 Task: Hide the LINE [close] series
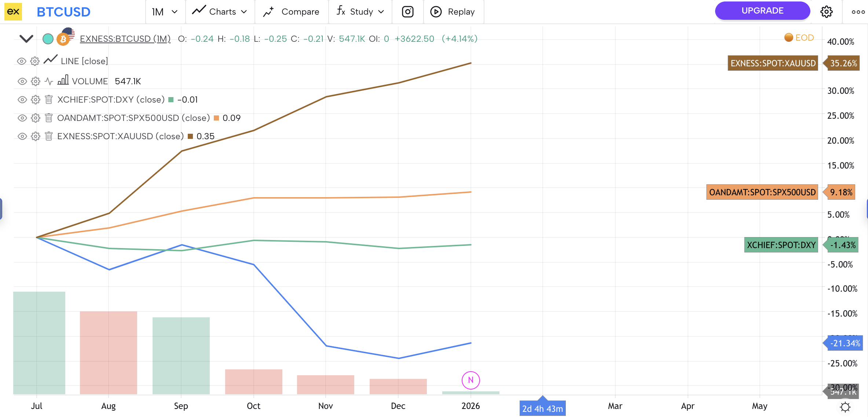(22, 61)
